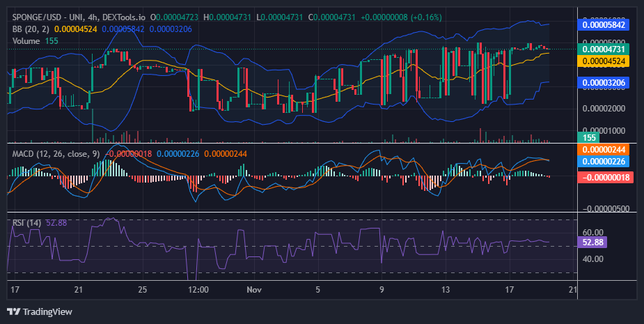Select the MACD (12, 26, close, 9) label
The width and height of the screenshot is (644, 324).
point(56,154)
